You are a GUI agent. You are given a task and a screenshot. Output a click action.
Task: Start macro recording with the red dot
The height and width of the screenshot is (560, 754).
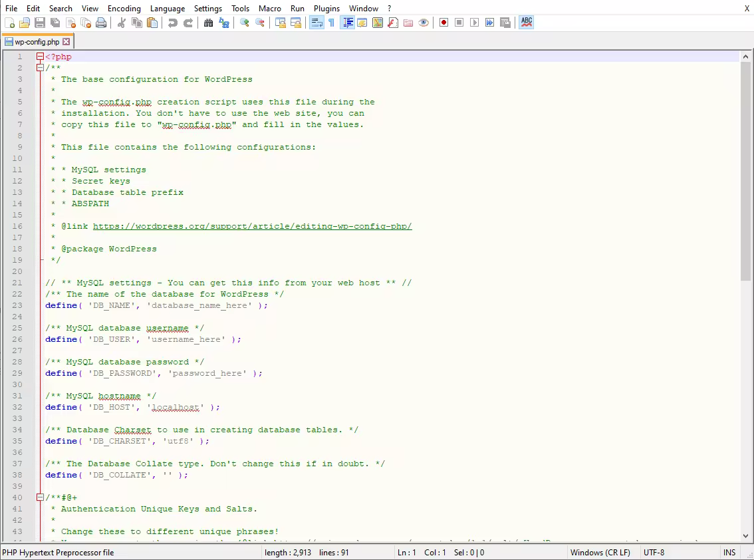(444, 23)
